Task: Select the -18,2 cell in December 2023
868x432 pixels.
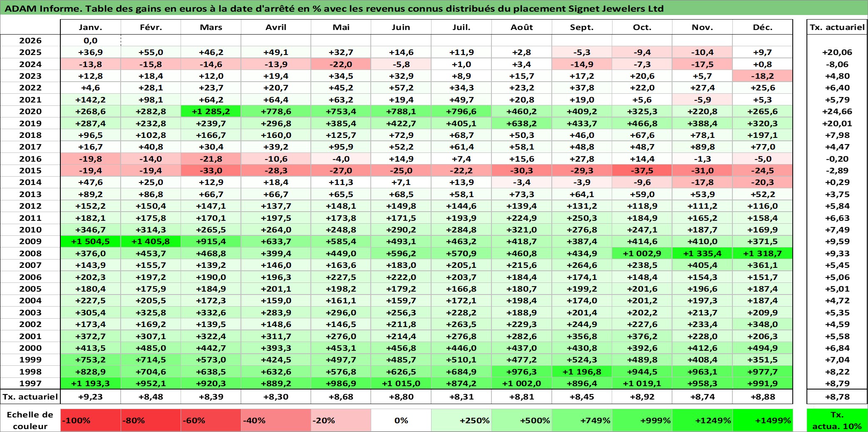Action: (x=763, y=76)
